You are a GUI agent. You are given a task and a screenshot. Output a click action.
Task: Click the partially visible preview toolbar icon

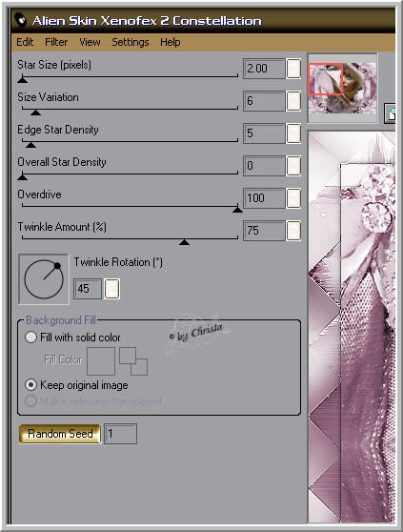pyautogui.click(x=390, y=113)
